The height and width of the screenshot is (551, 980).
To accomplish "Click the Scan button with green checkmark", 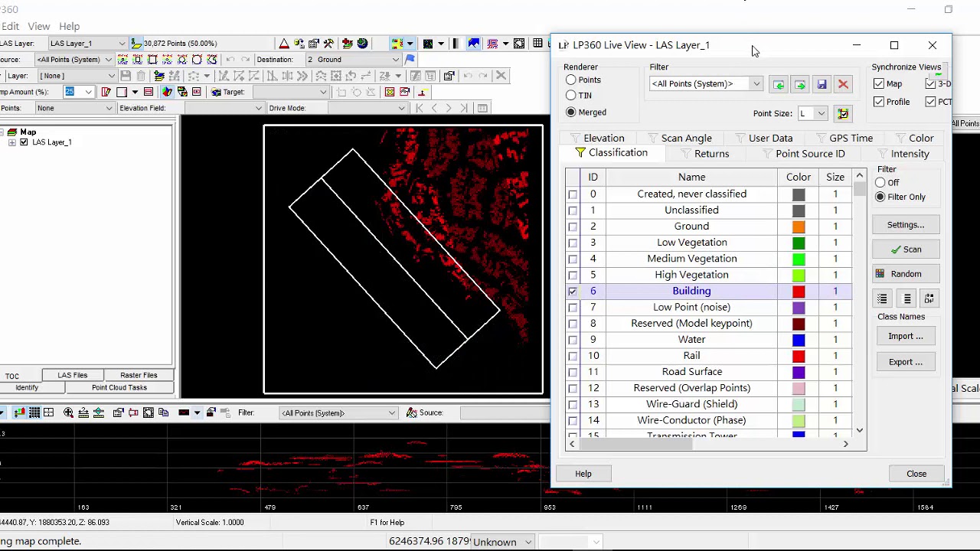I will coord(906,249).
